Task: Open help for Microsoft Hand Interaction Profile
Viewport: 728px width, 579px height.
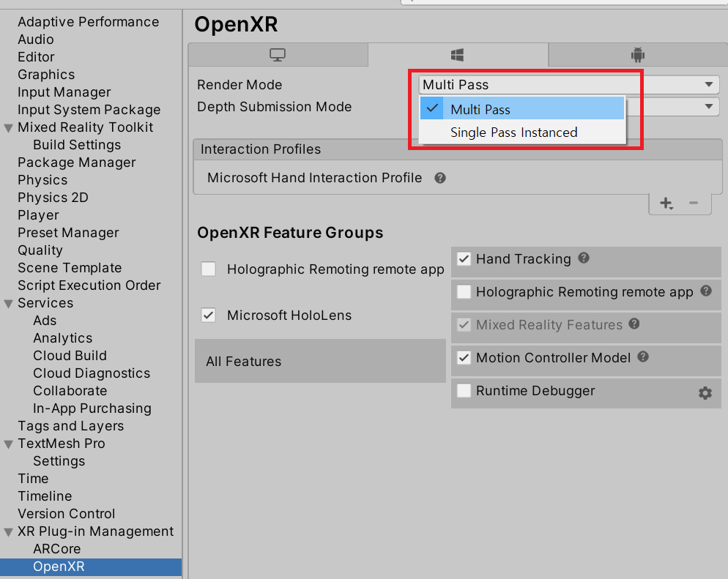Action: 440,178
